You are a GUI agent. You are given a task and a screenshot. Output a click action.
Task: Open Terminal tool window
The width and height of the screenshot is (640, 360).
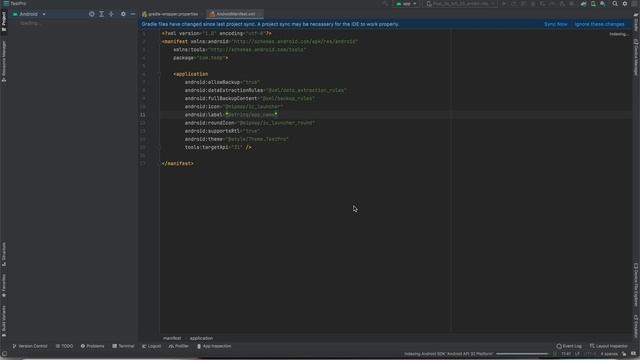[123, 346]
